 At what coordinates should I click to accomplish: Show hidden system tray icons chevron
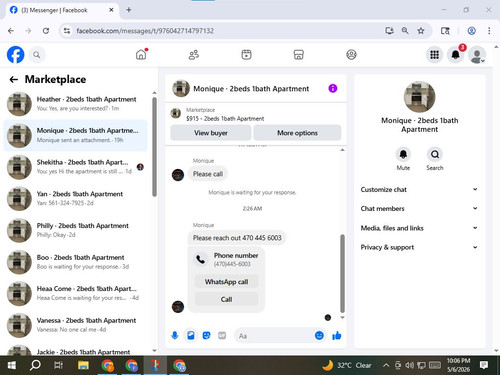(x=386, y=365)
